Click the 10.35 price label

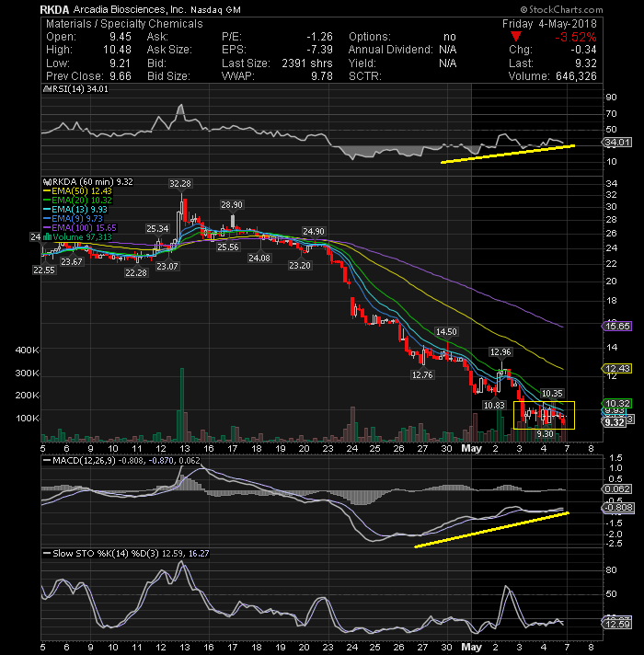(x=552, y=393)
